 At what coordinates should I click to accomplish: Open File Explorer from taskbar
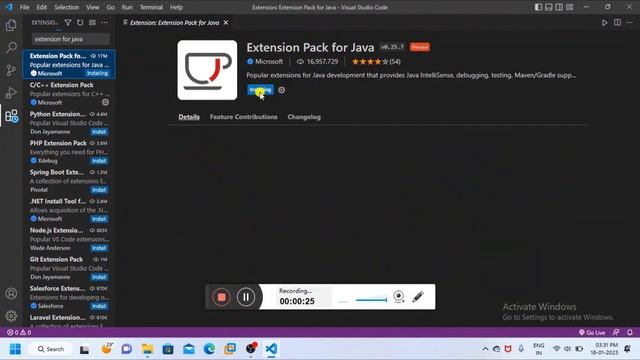point(147,349)
